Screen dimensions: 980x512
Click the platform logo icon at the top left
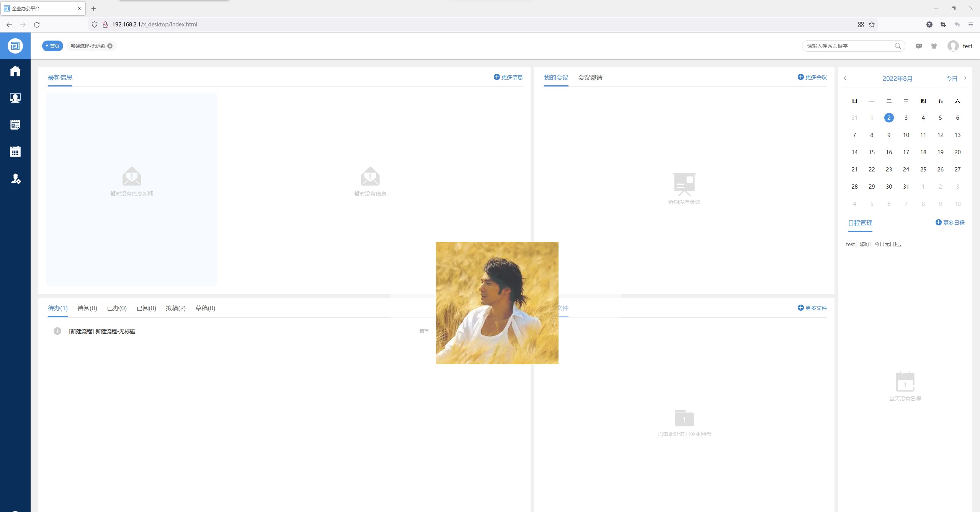[x=15, y=46]
